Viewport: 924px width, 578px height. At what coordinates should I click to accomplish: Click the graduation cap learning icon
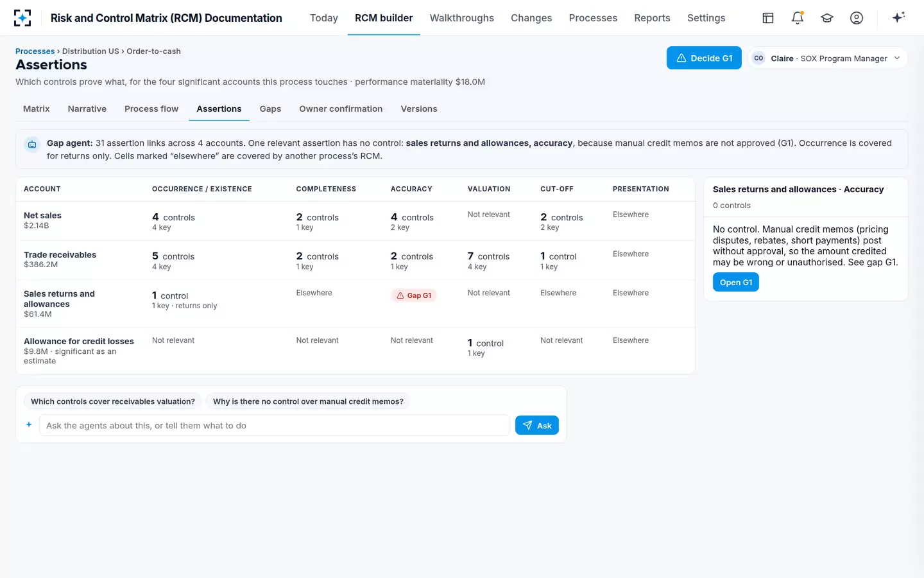[x=827, y=18]
